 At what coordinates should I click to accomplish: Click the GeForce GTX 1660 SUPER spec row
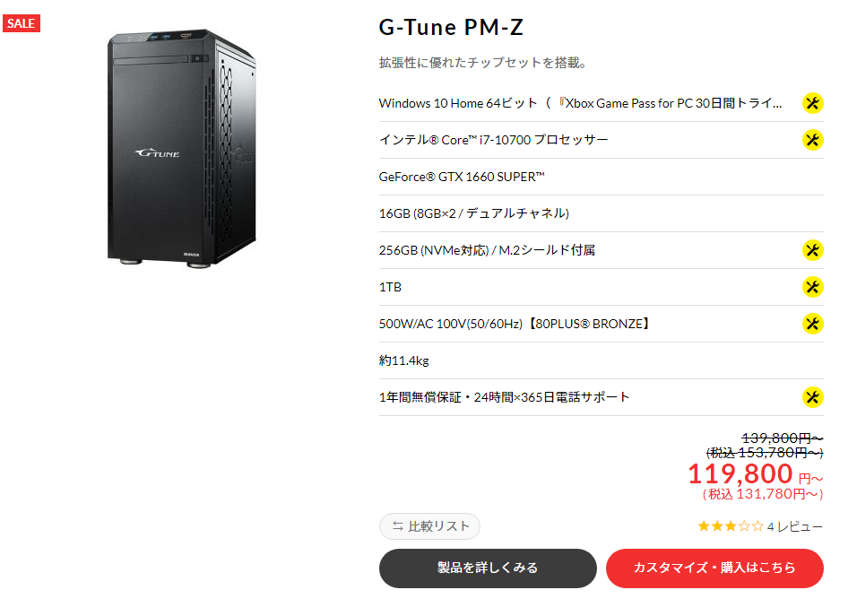(602, 178)
